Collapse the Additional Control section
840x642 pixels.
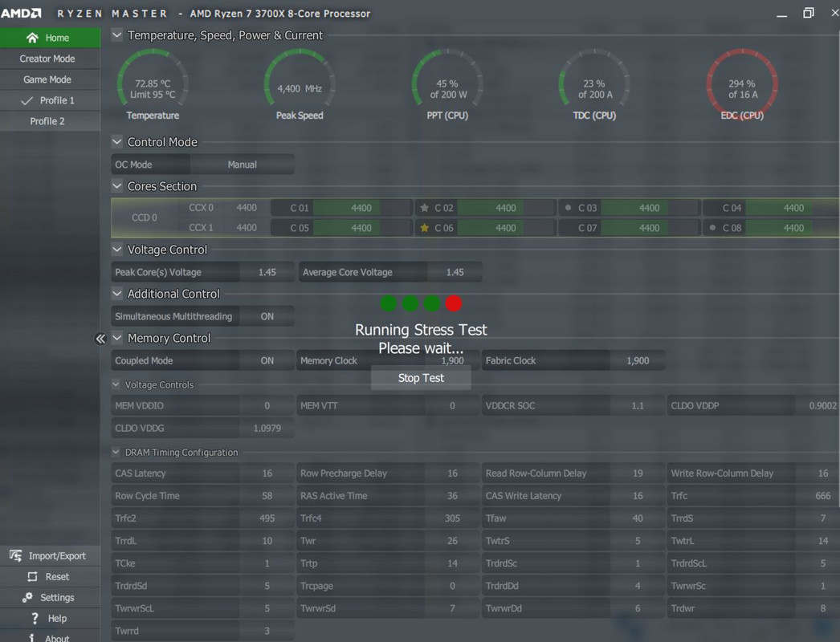click(116, 294)
